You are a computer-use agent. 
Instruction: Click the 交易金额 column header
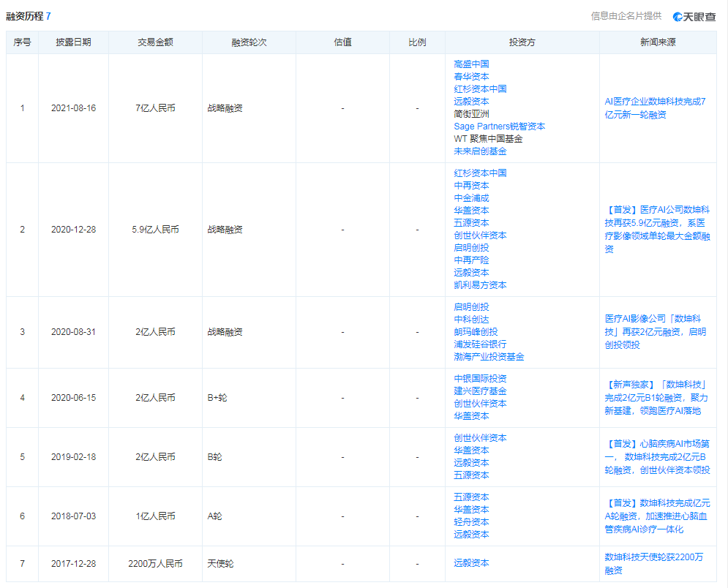(x=156, y=42)
